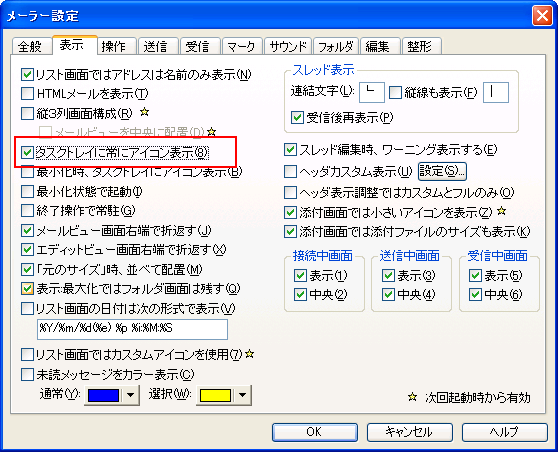Check 縦線も表示 in thread display
558x452 pixels.
point(395,93)
